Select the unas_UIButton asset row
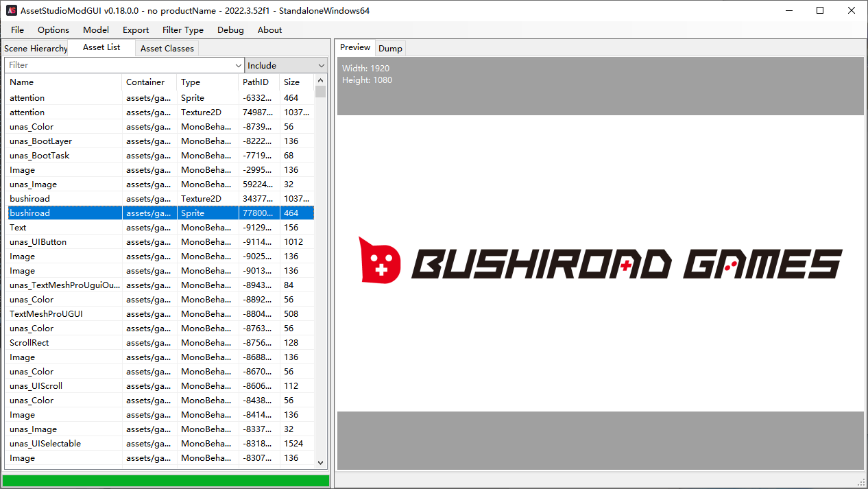868x489 pixels. [x=160, y=242]
